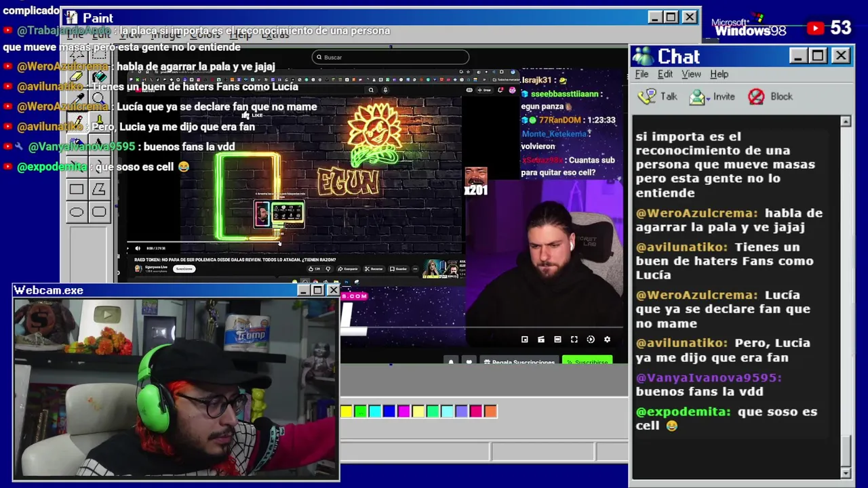Pick the dark blue swatch in Paint palette
The height and width of the screenshot is (488, 868).
(389, 411)
